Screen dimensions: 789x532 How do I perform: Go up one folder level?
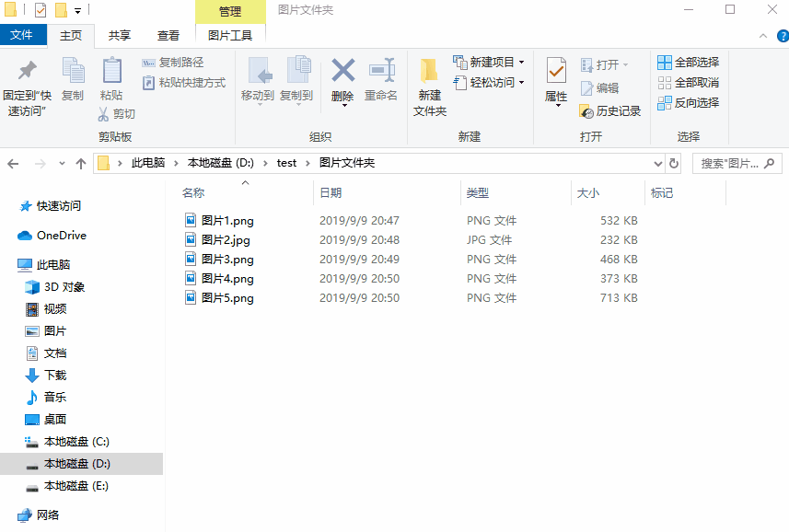(80, 164)
